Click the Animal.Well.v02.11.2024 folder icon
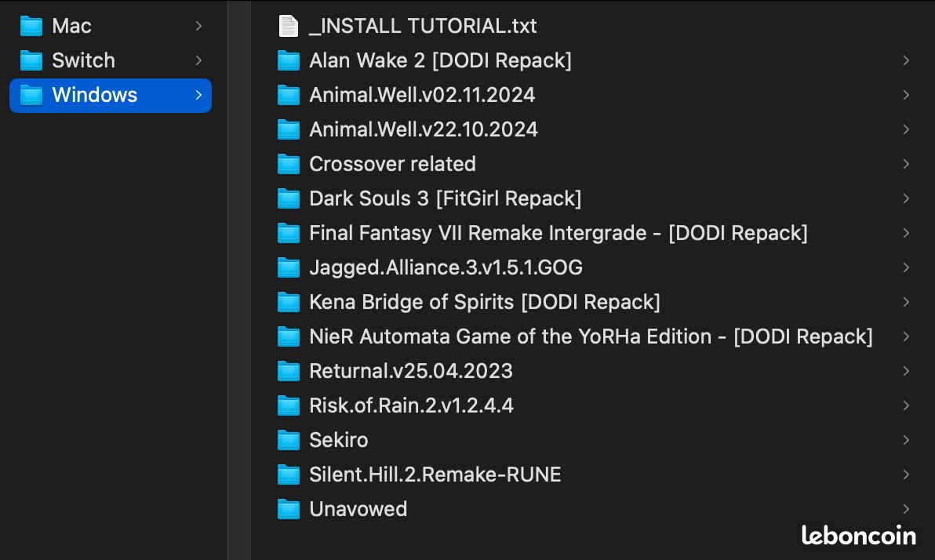This screenshot has height=560, width=935. [x=289, y=96]
